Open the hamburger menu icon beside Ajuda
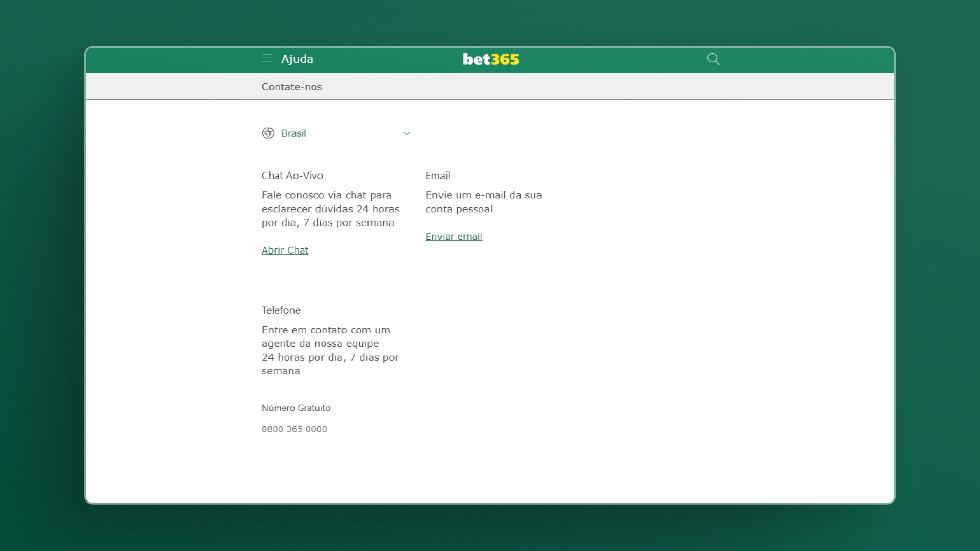Viewport: 980px width, 551px height. tap(266, 59)
